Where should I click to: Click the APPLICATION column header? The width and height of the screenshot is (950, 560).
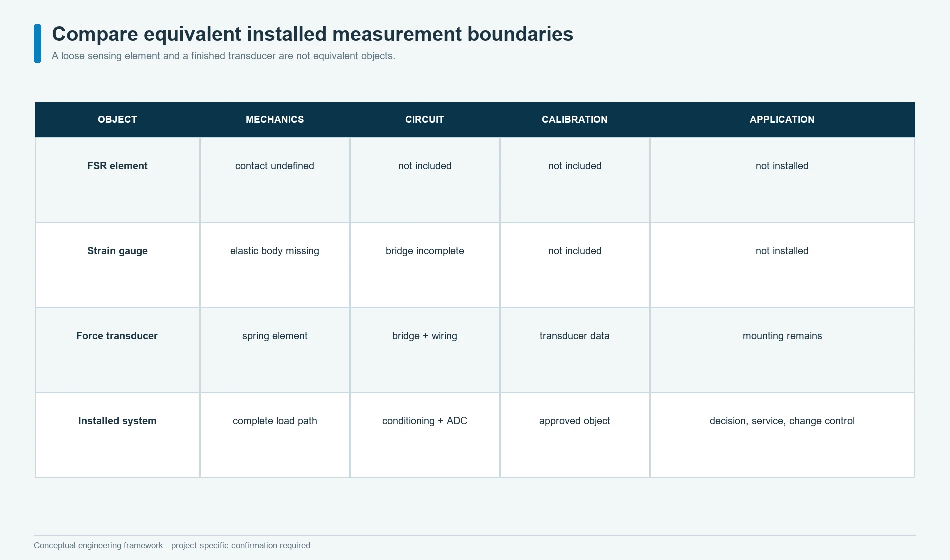pos(782,120)
